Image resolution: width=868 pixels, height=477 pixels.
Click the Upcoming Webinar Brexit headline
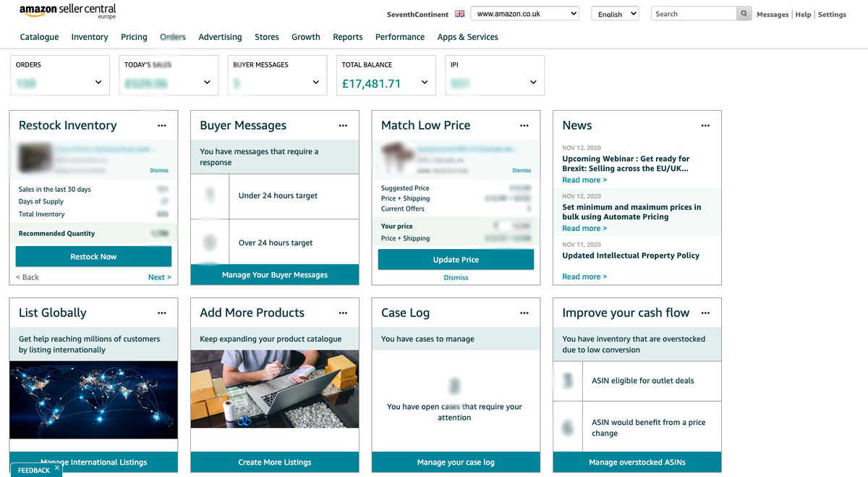[626, 164]
